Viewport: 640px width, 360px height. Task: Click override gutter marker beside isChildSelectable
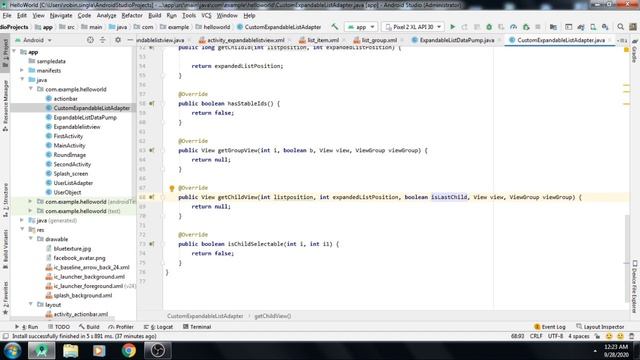tap(152, 244)
